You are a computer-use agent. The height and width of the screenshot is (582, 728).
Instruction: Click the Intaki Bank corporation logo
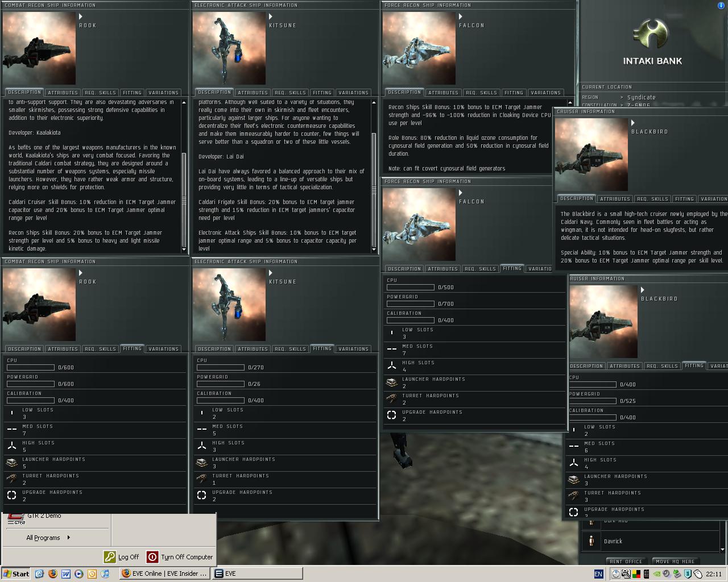click(x=652, y=34)
